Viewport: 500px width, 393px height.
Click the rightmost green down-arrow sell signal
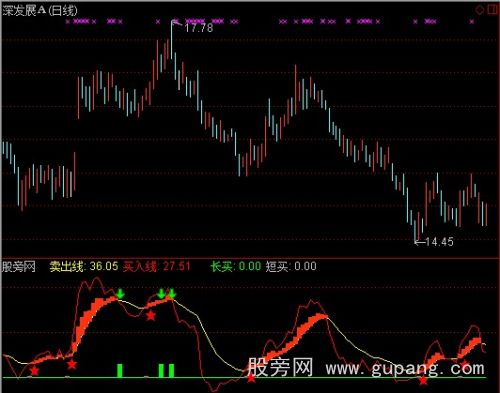tap(172, 294)
